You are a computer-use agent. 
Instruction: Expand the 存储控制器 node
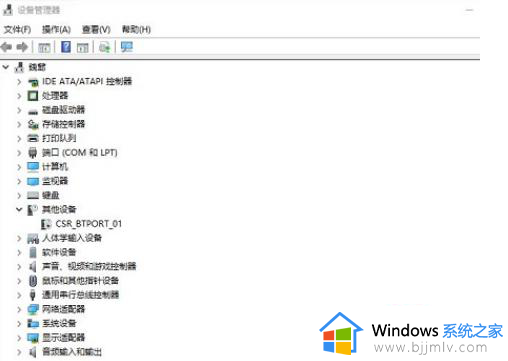pyautogui.click(x=19, y=124)
